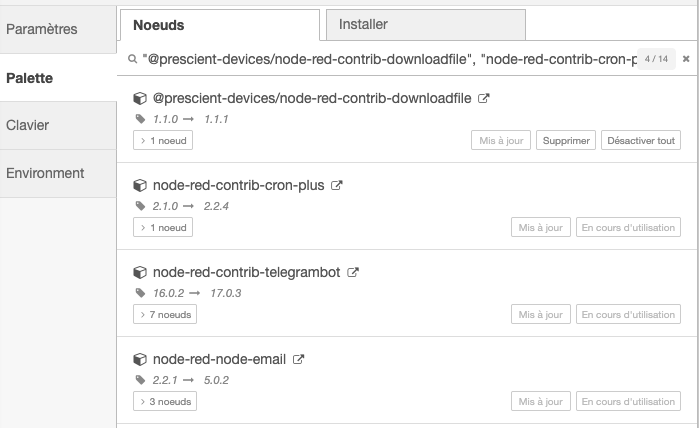Expand '7 noeuds' list for telegrambot

point(165,314)
